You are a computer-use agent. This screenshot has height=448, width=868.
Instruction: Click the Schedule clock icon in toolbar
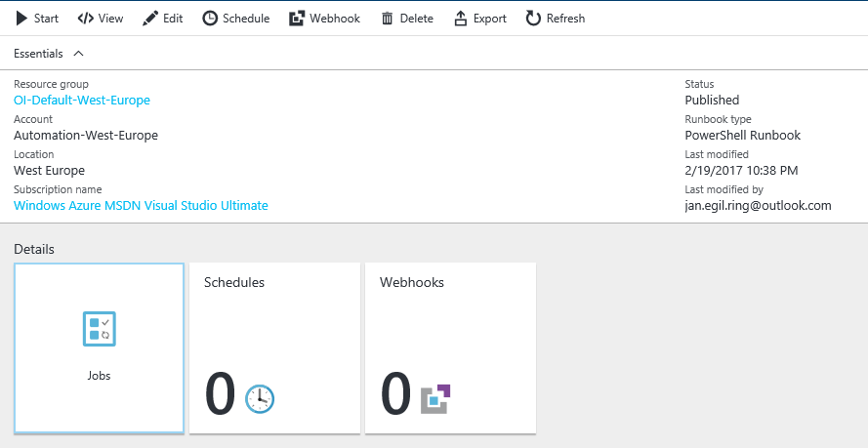point(210,19)
